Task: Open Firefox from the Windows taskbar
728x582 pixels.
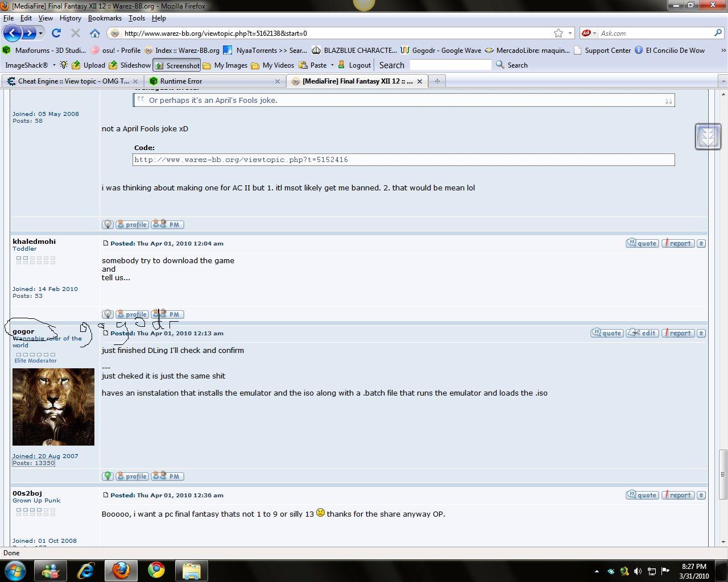Action: tap(121, 571)
